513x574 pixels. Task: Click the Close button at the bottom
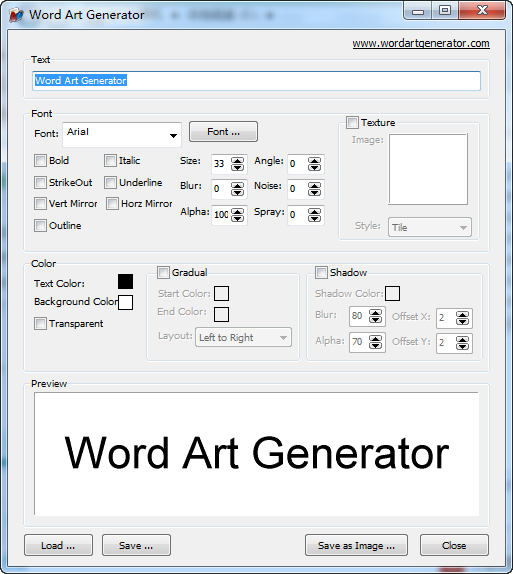coord(454,545)
